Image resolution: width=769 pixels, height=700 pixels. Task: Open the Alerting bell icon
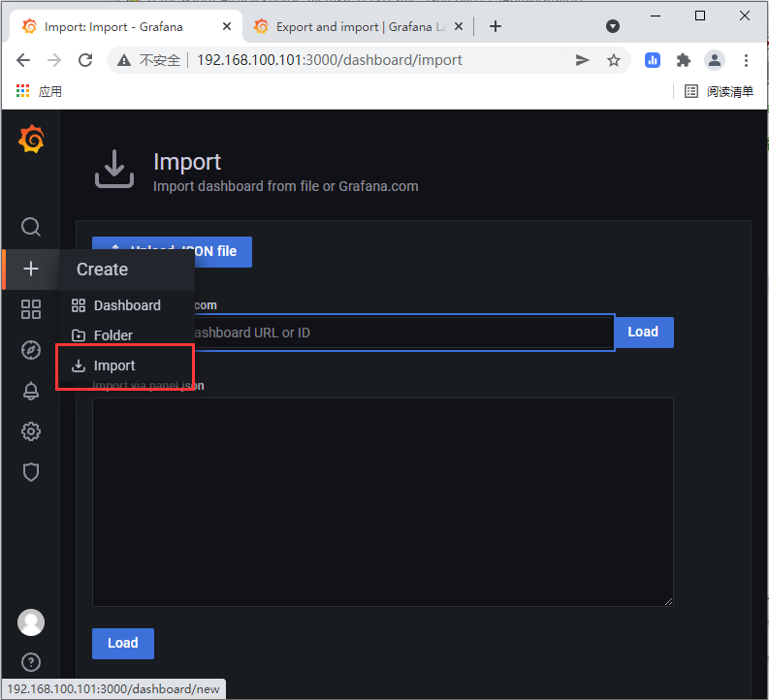pos(31,391)
